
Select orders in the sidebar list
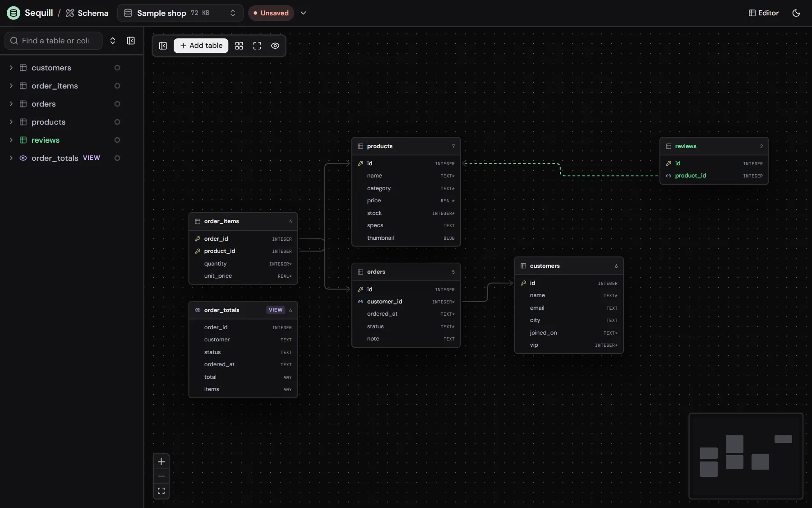coord(44,104)
